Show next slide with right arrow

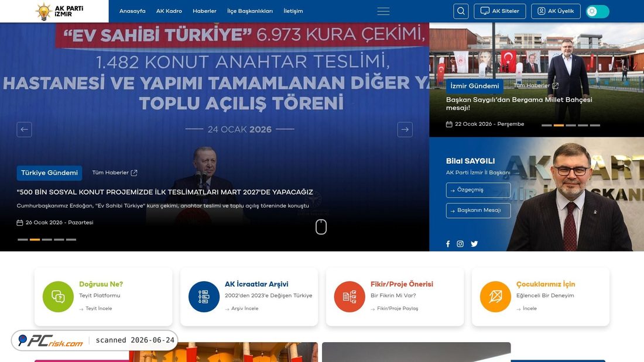coord(405,129)
